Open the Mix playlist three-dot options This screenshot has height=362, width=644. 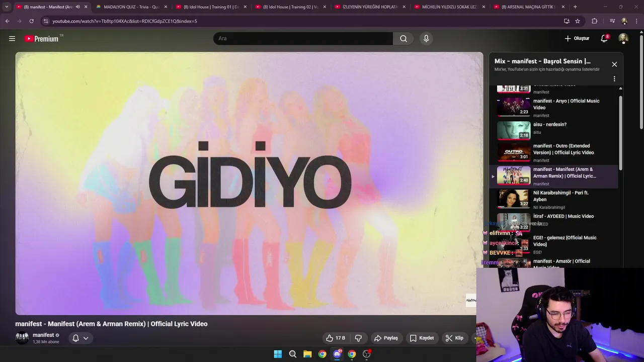tap(614, 79)
